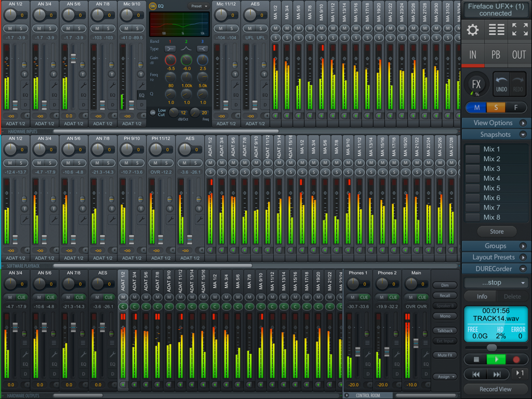
Task: Toggle fullscreen with the expand arrows icon
Action: [x=519, y=30]
